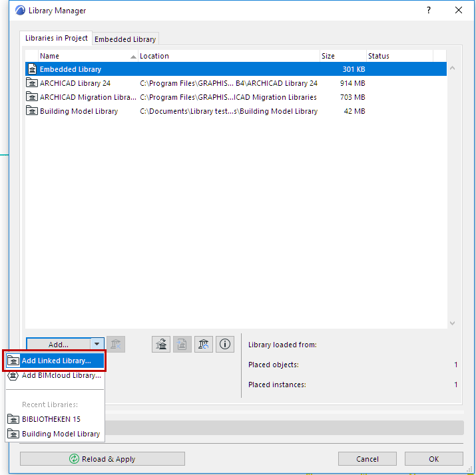The image size is (476, 475).
Task: Confirm with the OK button
Action: (x=434, y=458)
